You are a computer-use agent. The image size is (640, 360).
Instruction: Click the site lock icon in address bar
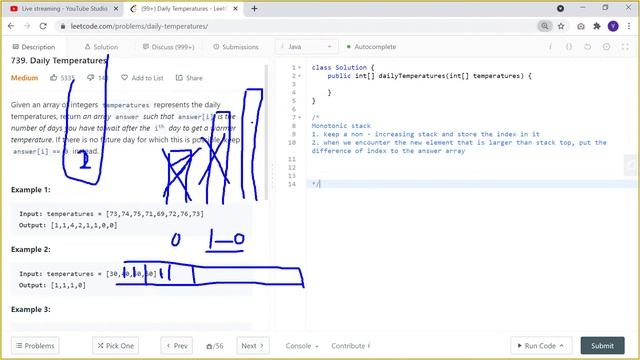[62, 26]
